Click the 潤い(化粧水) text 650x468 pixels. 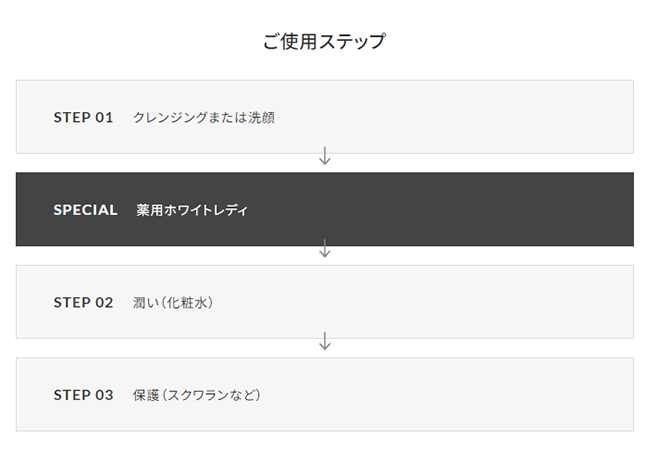tap(173, 302)
